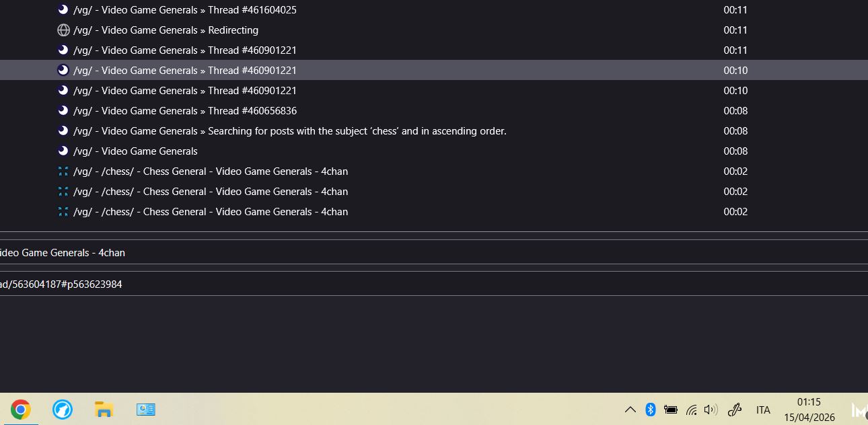Select the highlighted Thread #460901221 entry

(434, 71)
